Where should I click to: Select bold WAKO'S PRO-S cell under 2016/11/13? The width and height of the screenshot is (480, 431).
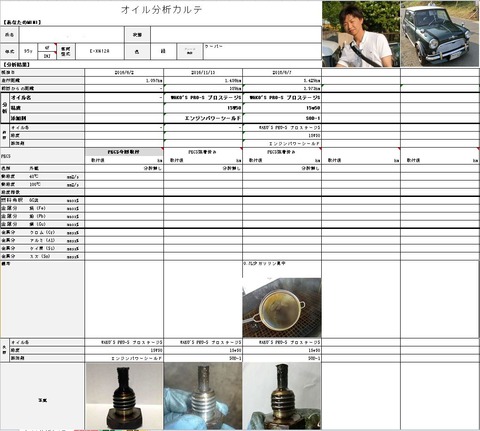point(203,98)
